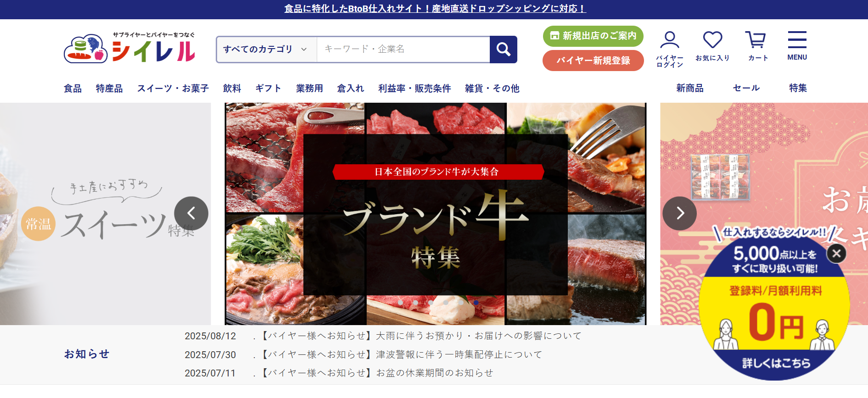Close the 0円 promo popup

(836, 253)
